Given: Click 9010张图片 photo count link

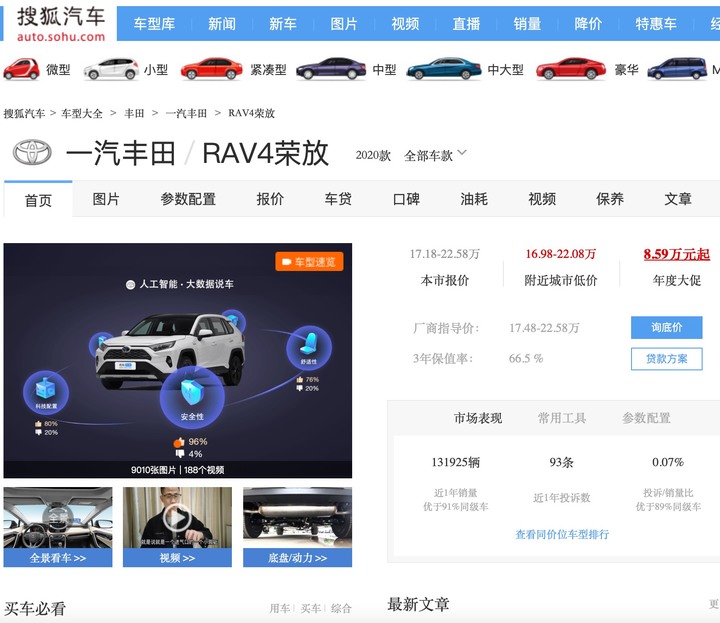Looking at the screenshot, I should [153, 470].
